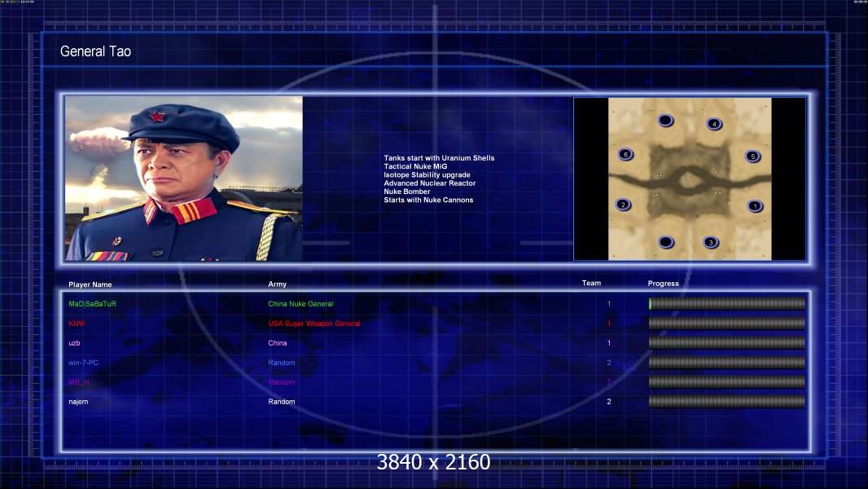Click the "Army" column header
The image size is (868, 489).
[x=278, y=284]
